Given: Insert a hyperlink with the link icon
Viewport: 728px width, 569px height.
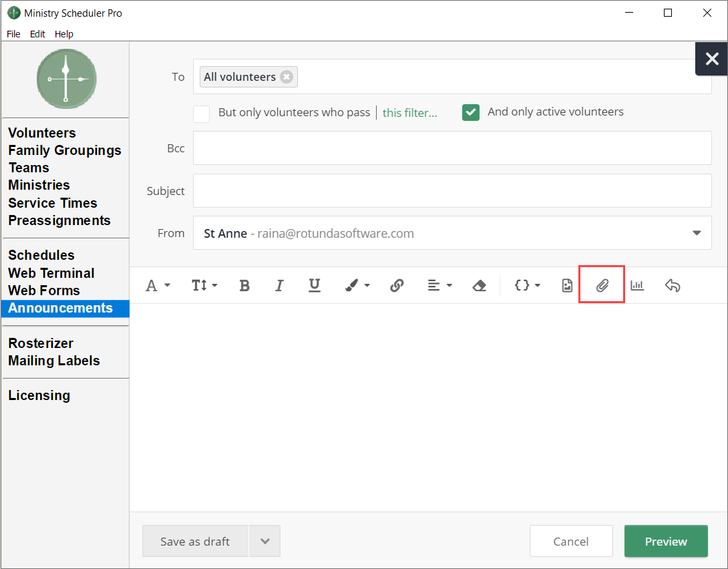Looking at the screenshot, I should (x=397, y=285).
